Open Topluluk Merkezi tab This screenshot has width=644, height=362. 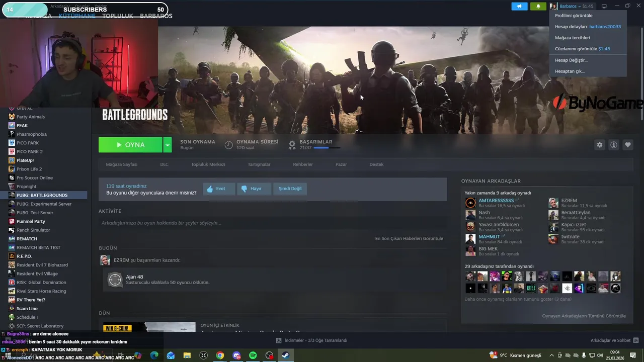click(208, 164)
